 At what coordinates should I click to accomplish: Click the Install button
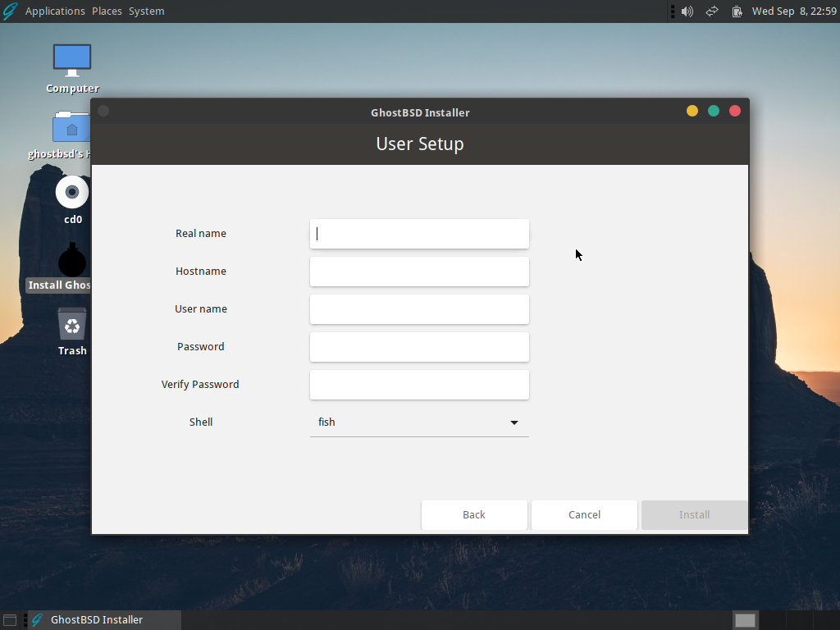(694, 515)
